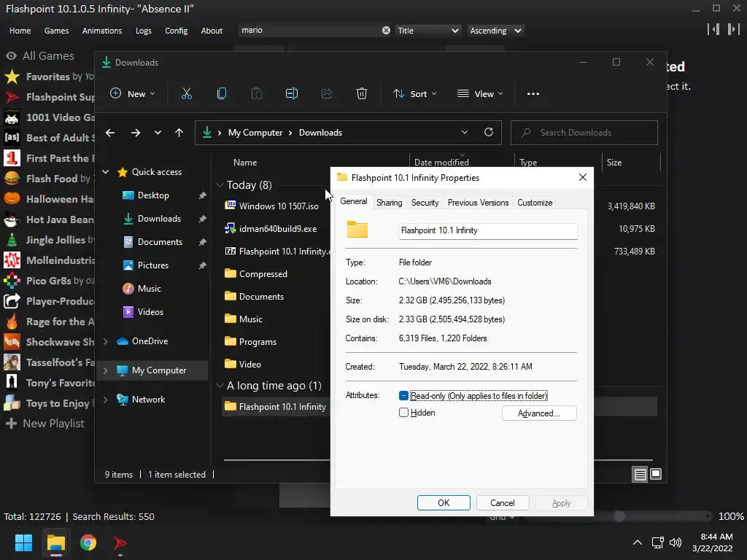The height and width of the screenshot is (560, 747).
Task: Refresh the Downloads folder view
Action: point(489,133)
